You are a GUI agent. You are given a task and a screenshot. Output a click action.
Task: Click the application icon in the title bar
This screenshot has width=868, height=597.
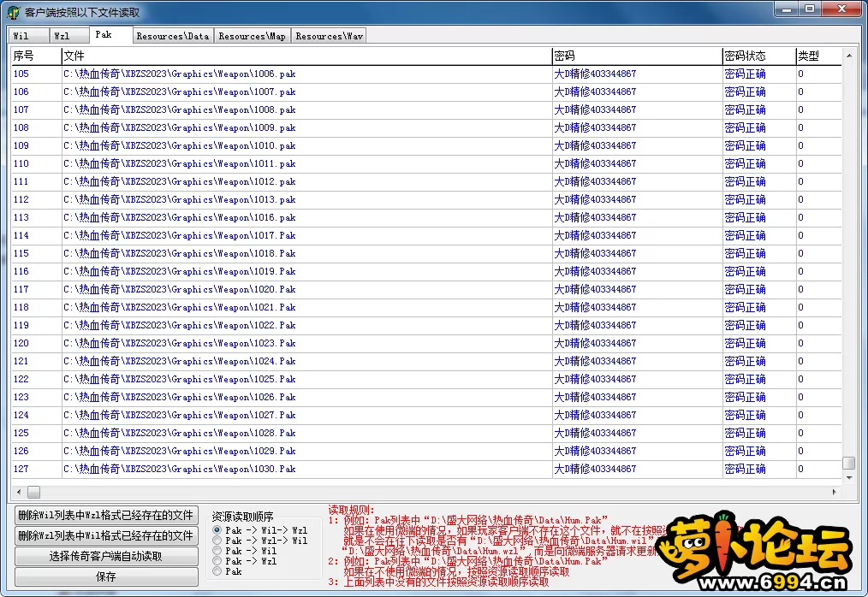coord(13,12)
